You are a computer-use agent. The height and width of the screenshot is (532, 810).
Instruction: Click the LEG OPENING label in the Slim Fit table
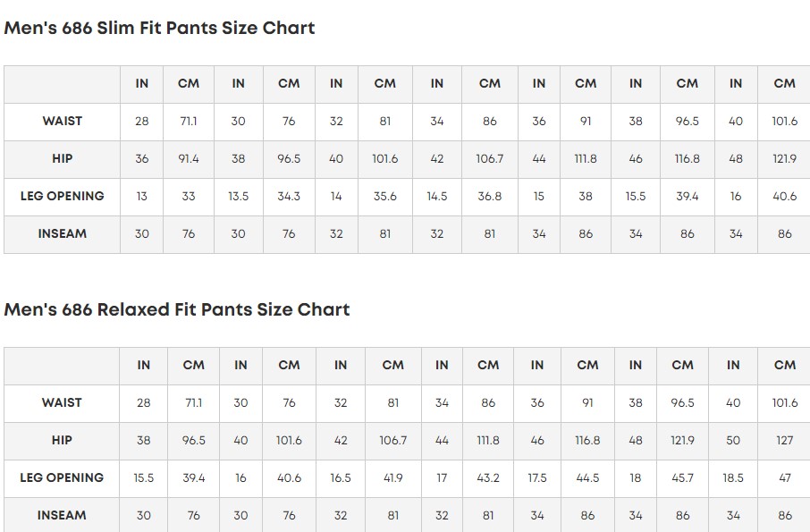[63, 196]
